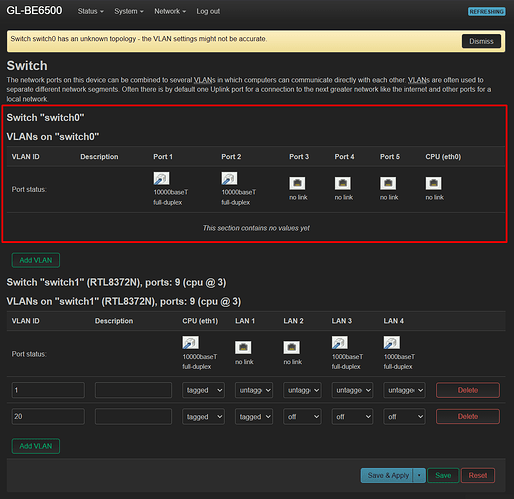Image resolution: width=514 pixels, height=499 pixels.
Task: Click switch0 Port 5 no-link port icon
Action: [388, 183]
